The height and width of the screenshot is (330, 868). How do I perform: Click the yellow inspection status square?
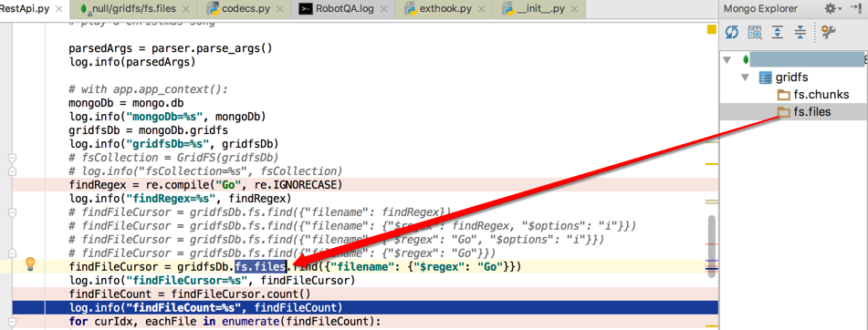click(x=711, y=30)
